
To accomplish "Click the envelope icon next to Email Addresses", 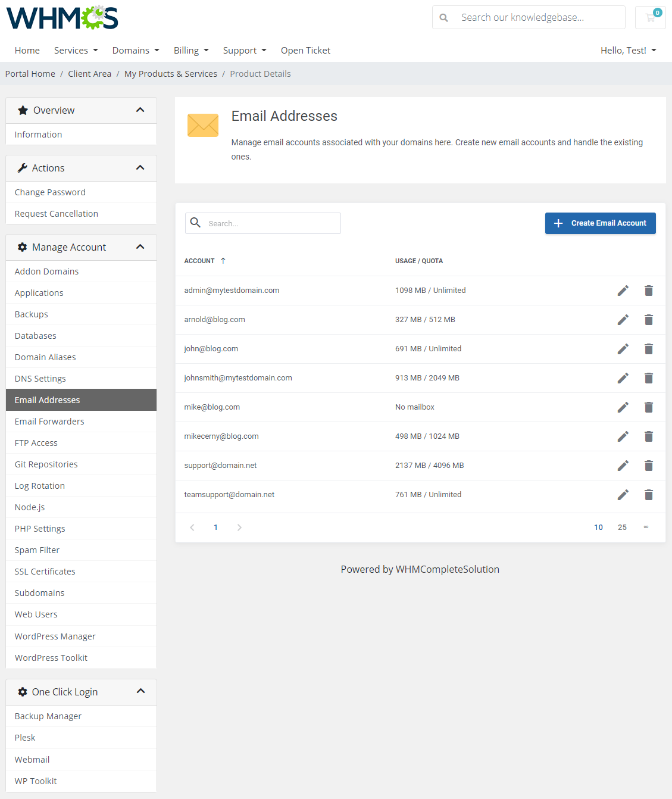I will point(203,125).
